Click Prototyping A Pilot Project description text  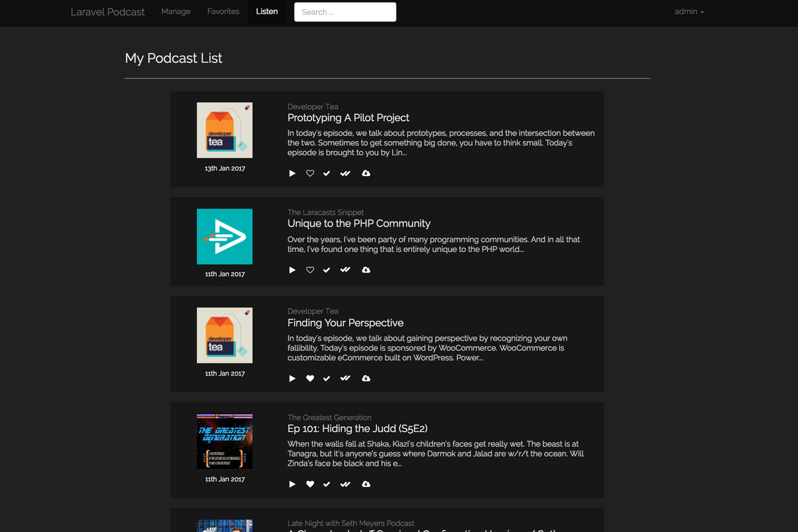tap(441, 143)
